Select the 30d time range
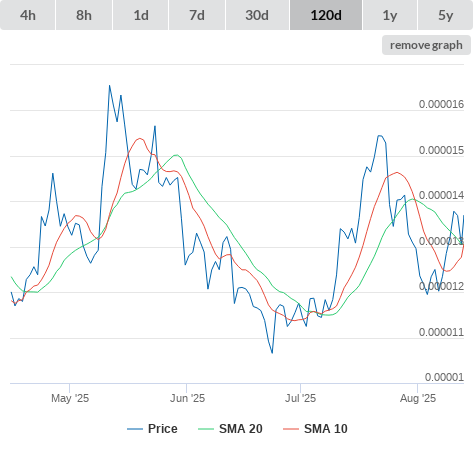Image resolution: width=474 pixels, height=455 pixels. click(x=257, y=15)
